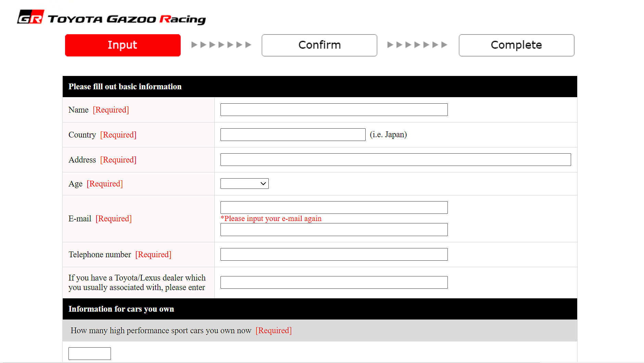The image size is (644, 363).
Task: Select the Complete step box
Action: coord(516,45)
